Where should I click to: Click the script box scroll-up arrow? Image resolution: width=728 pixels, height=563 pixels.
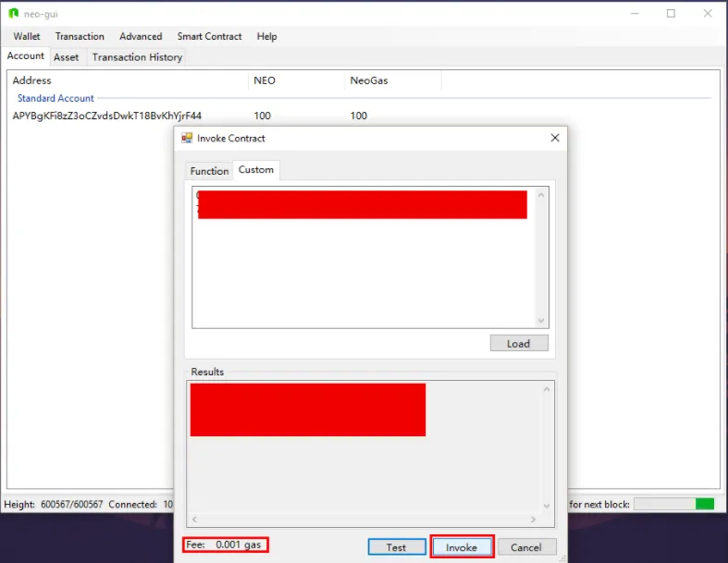(x=541, y=195)
